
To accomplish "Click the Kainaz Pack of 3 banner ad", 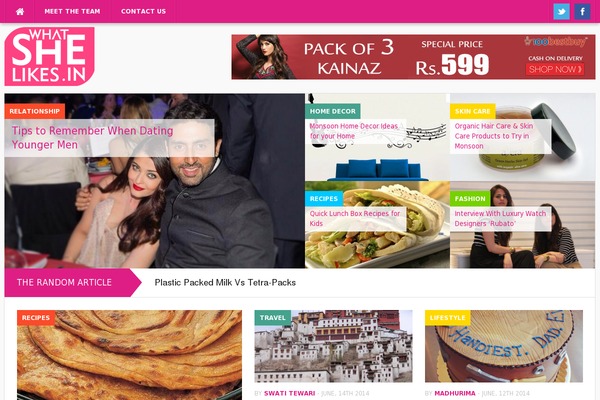I will coord(413,57).
